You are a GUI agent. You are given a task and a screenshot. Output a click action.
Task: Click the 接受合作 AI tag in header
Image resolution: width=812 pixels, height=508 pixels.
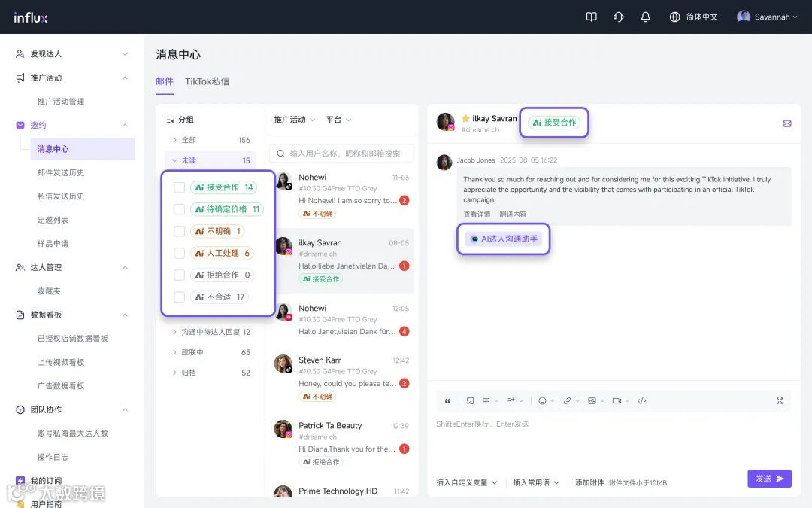coord(554,123)
